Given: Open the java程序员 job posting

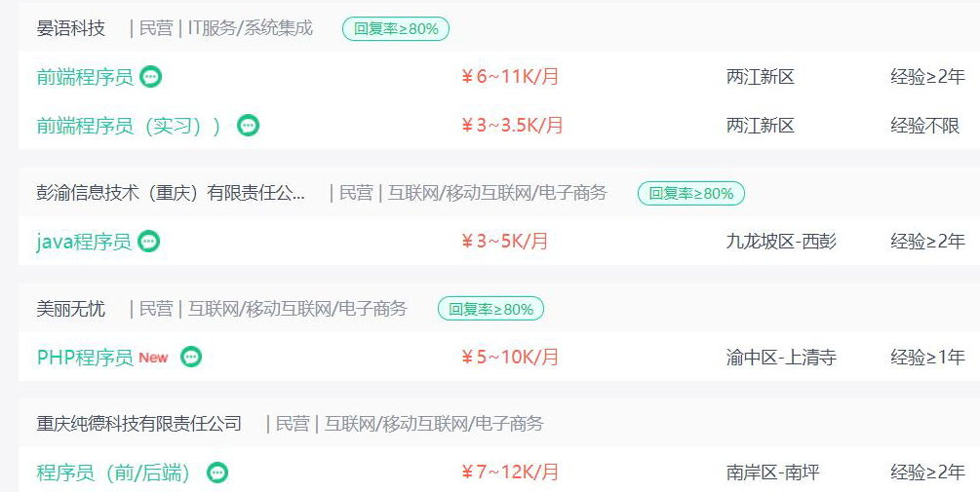Looking at the screenshot, I should (84, 241).
